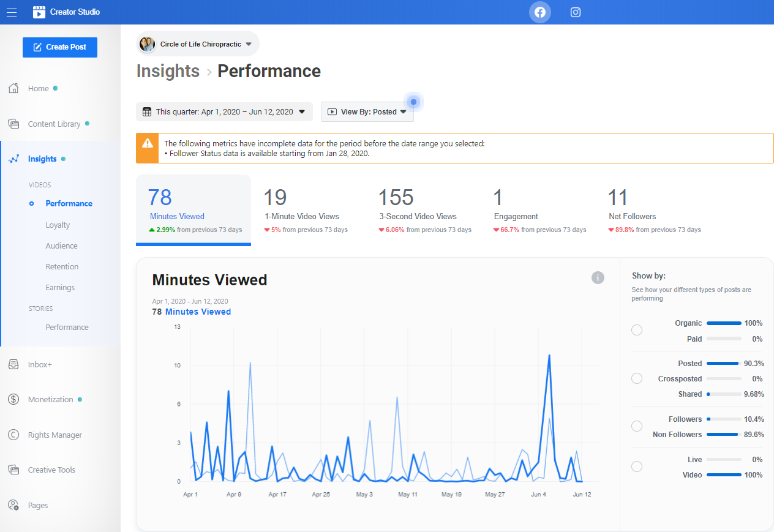Go to Content Library in sidebar
Viewport: 774px width, 532px height.
pos(54,124)
